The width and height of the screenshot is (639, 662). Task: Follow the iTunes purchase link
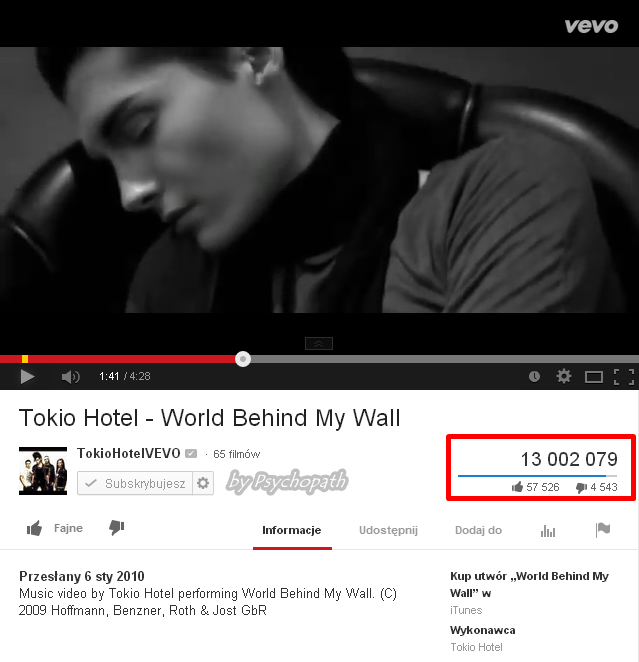click(x=466, y=610)
